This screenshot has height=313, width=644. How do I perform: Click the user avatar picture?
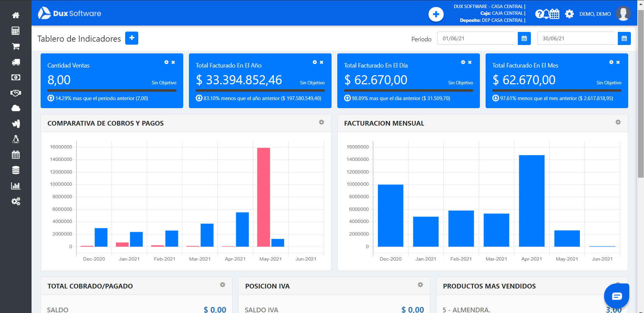coord(623,14)
